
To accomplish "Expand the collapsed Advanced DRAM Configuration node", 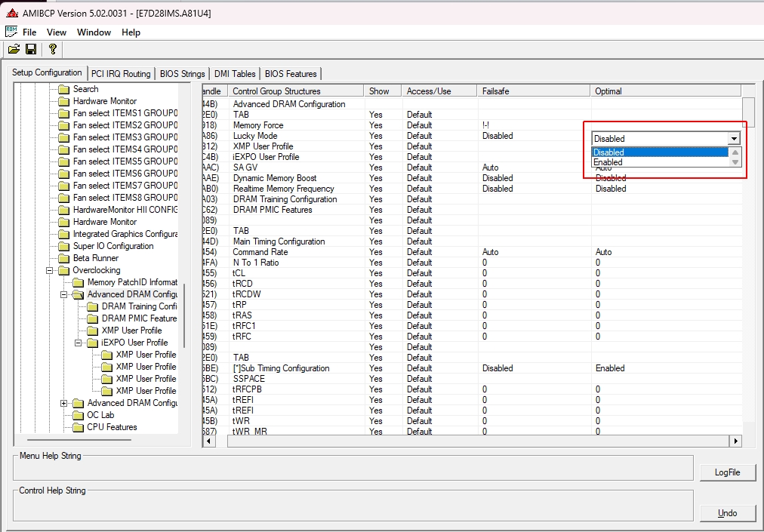I will pos(63,404).
